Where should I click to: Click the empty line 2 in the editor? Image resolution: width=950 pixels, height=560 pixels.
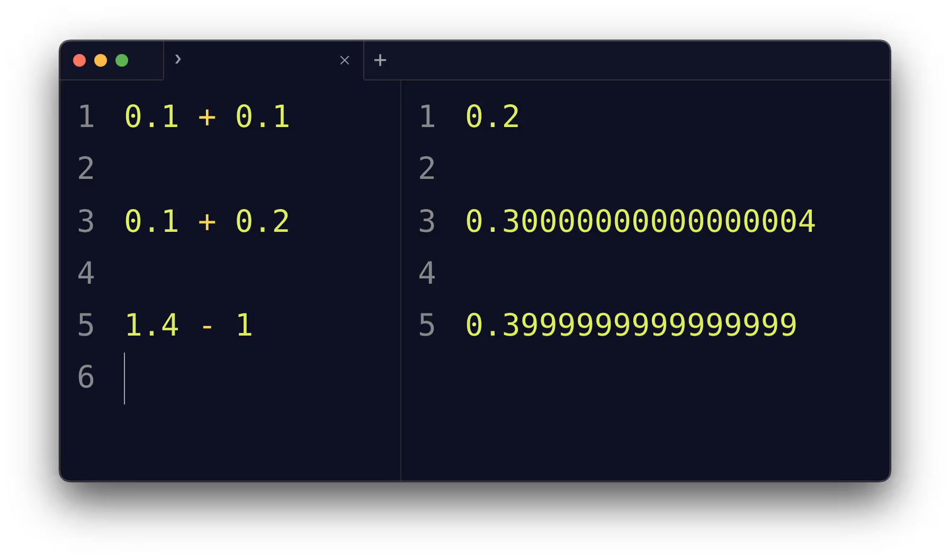[212, 168]
